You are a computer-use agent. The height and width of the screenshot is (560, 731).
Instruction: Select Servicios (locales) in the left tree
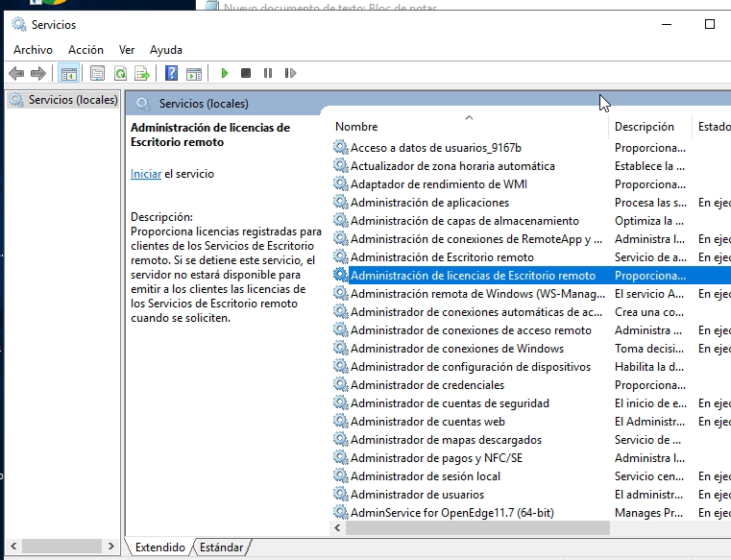tap(73, 100)
